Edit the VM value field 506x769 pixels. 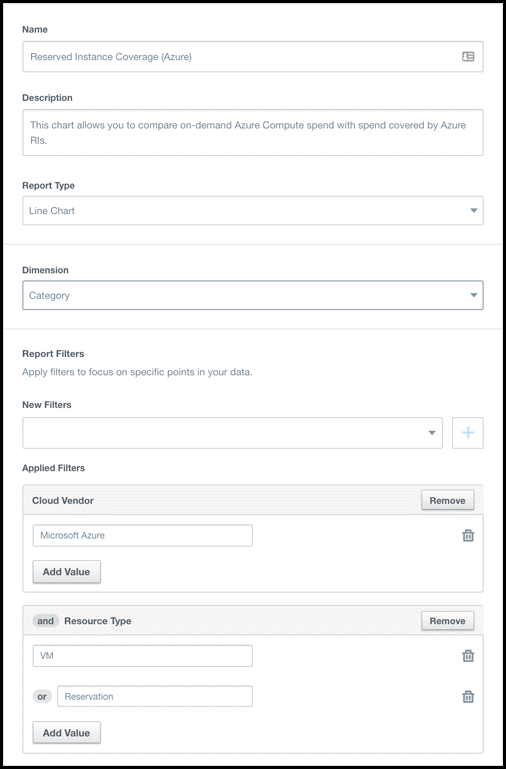(x=143, y=656)
